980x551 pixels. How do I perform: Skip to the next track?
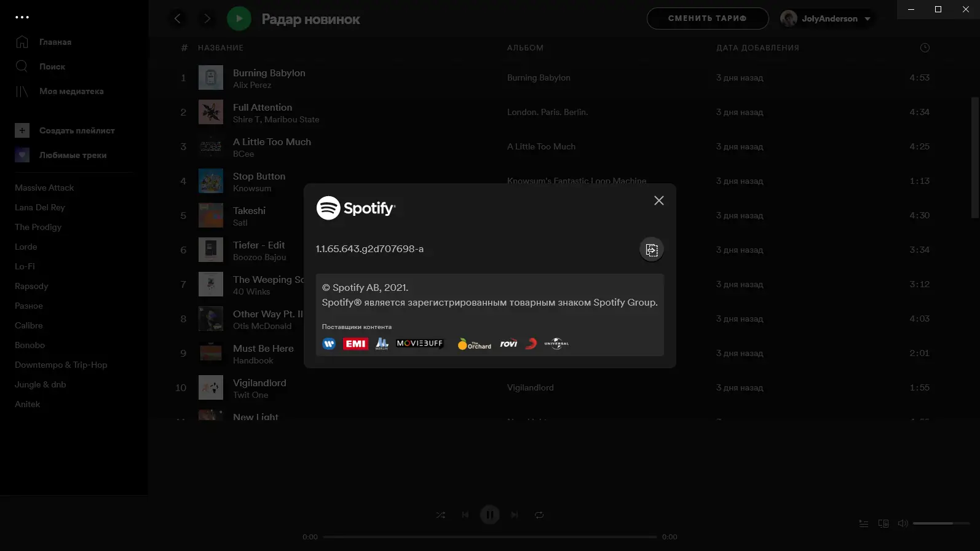(x=515, y=515)
